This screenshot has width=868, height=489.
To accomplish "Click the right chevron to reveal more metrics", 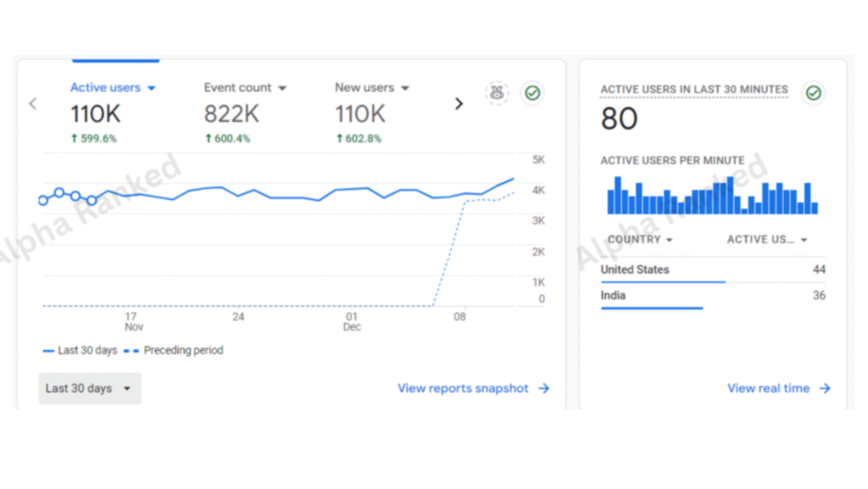I will tap(459, 103).
